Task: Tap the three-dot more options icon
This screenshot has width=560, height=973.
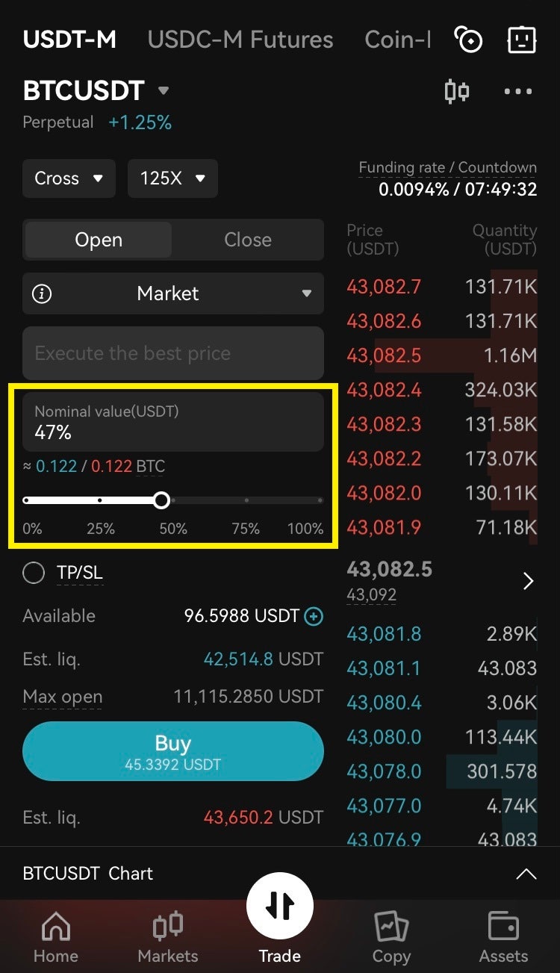Action: [518, 92]
